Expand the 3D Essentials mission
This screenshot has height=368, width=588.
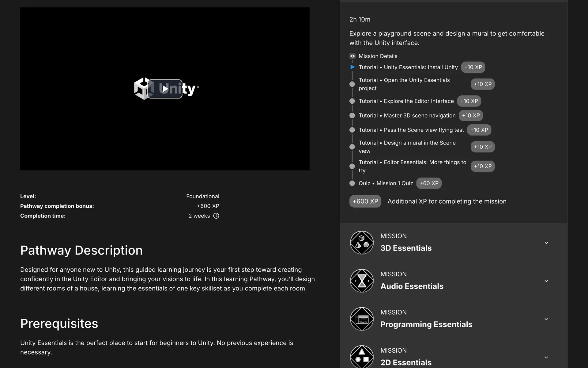click(x=546, y=243)
